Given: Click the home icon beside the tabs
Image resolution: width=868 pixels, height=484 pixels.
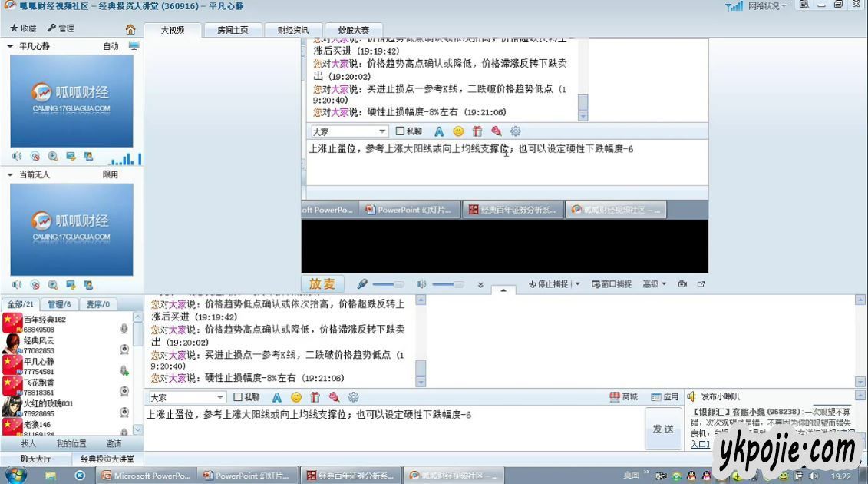Looking at the screenshot, I should [x=130, y=29].
